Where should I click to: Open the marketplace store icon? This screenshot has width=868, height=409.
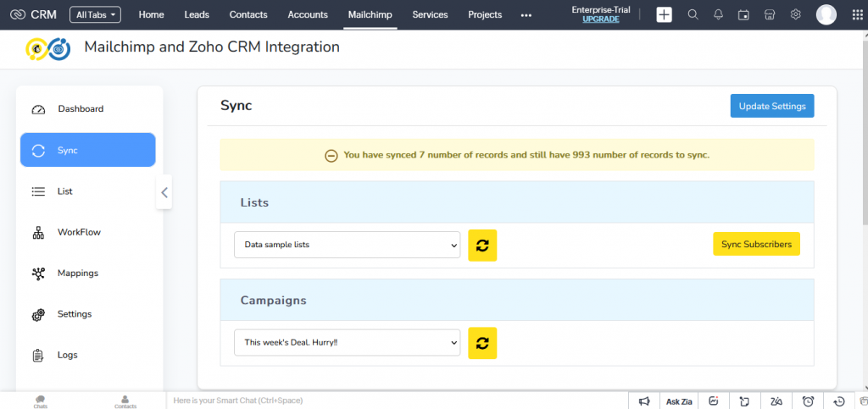pyautogui.click(x=770, y=15)
